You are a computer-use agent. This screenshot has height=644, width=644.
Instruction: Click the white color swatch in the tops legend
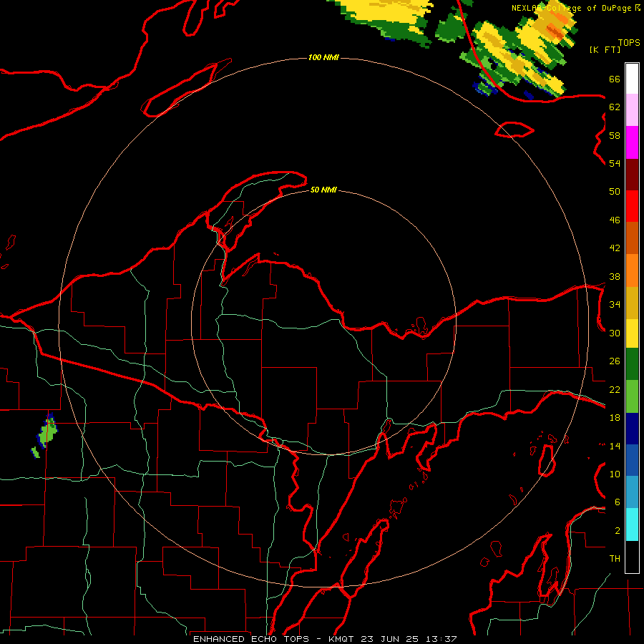pyautogui.click(x=632, y=79)
